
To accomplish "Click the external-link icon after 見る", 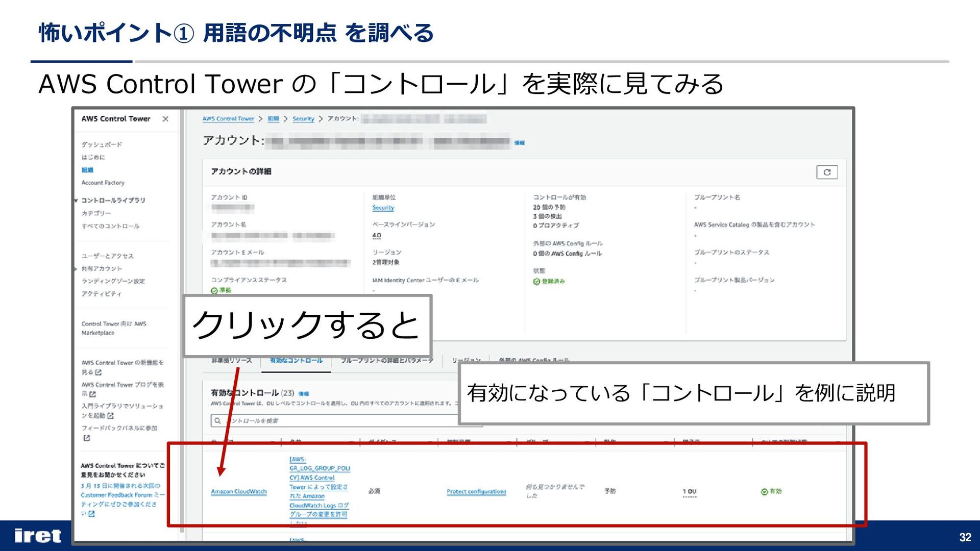I will pos(99,372).
